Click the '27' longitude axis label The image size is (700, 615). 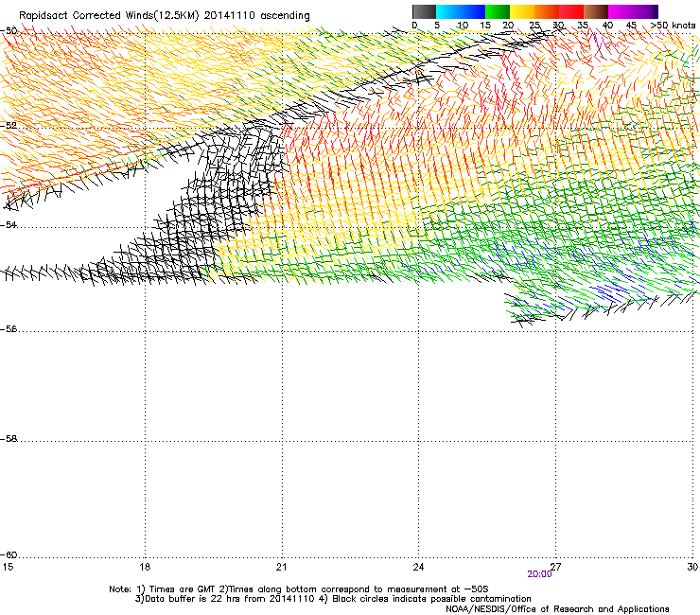(x=556, y=567)
